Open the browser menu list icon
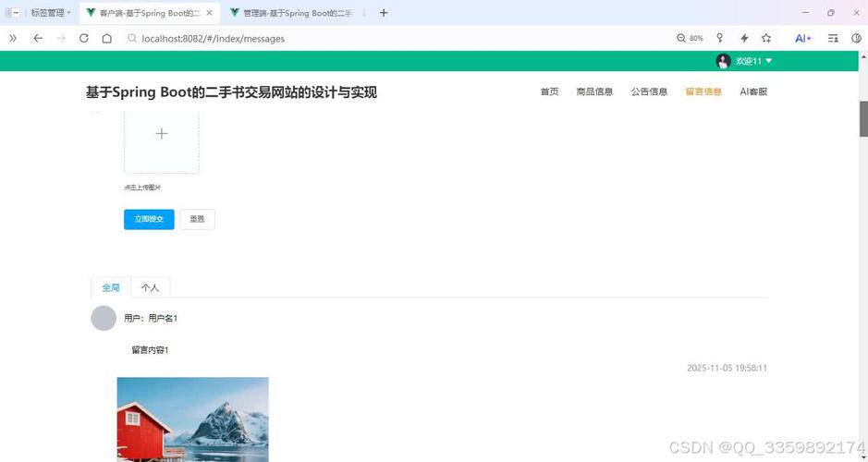 tap(833, 38)
